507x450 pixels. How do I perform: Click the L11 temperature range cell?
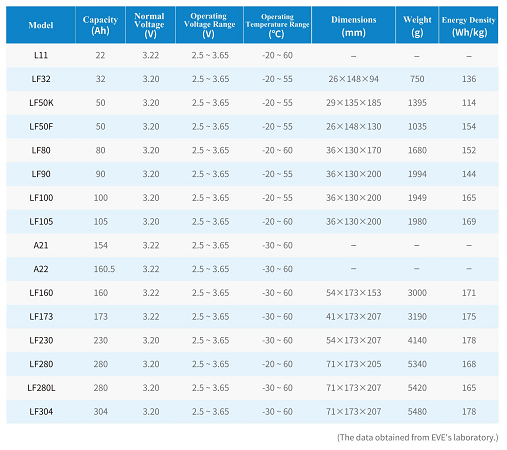point(277,55)
